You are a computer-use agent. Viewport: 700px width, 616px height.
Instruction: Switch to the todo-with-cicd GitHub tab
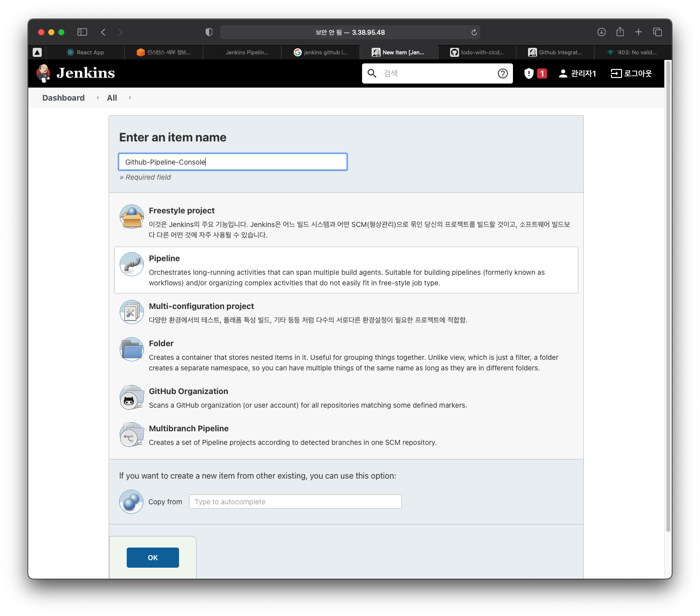(477, 52)
